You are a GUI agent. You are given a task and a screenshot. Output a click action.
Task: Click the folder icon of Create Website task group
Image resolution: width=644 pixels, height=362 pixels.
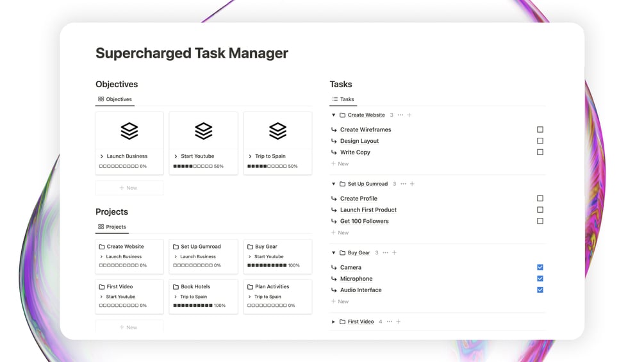343,115
